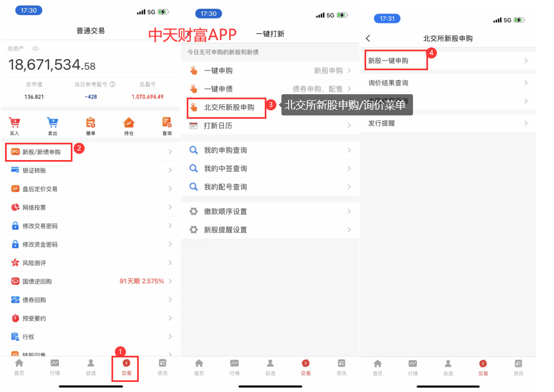Switch to 自选 tab in left screen

pos(91,367)
